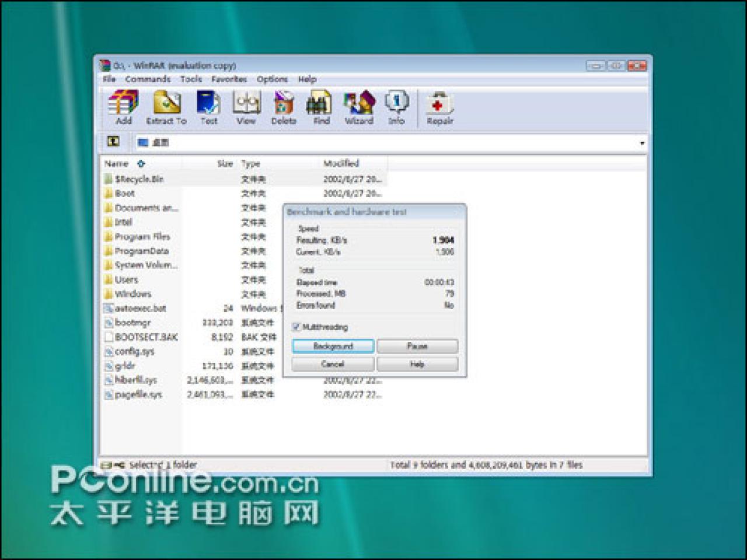
Task: Open the Tools menu
Action: [x=191, y=79]
